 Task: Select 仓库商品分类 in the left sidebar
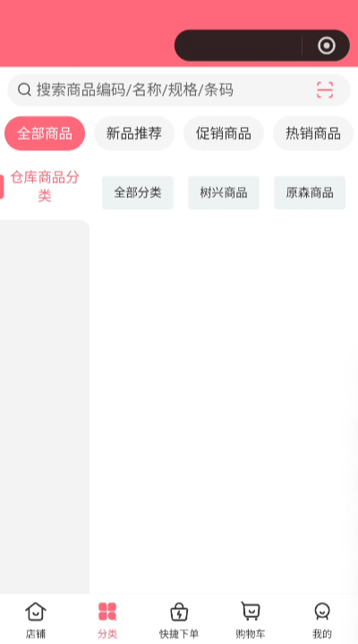click(x=45, y=186)
